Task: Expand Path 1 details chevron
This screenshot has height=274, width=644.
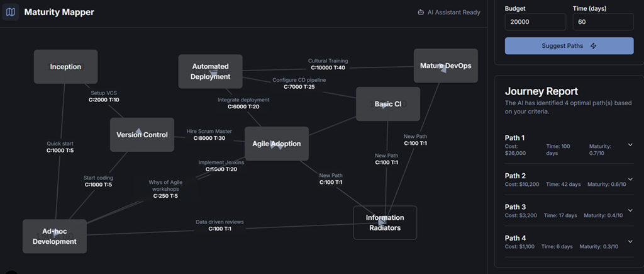Action: (630, 144)
